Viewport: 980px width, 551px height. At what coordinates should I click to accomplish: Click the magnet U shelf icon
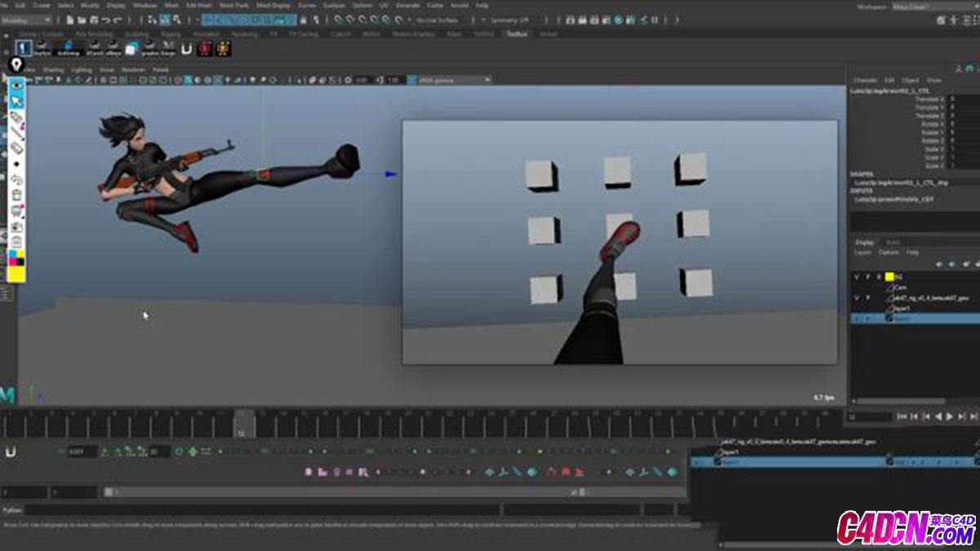pyautogui.click(x=186, y=49)
